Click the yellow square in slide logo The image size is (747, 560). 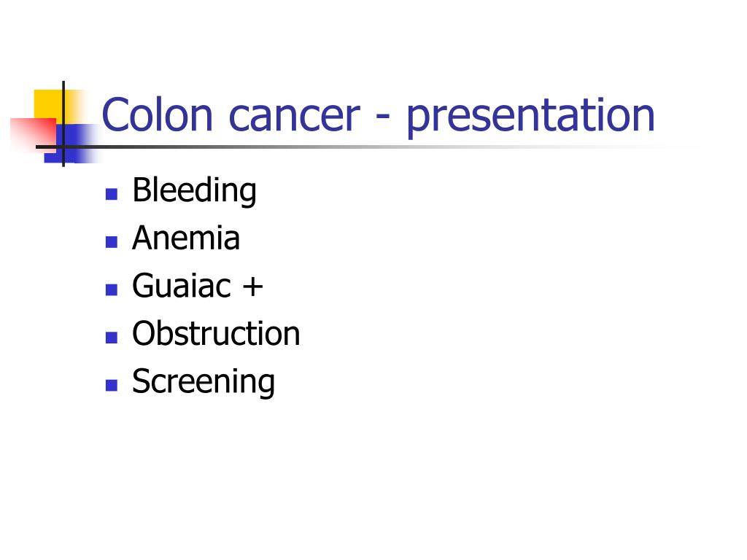point(50,104)
